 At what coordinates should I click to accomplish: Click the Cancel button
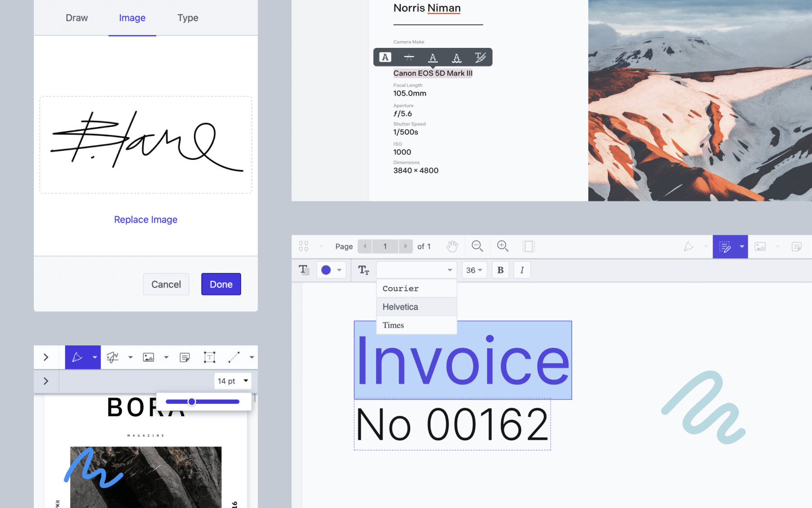point(166,284)
